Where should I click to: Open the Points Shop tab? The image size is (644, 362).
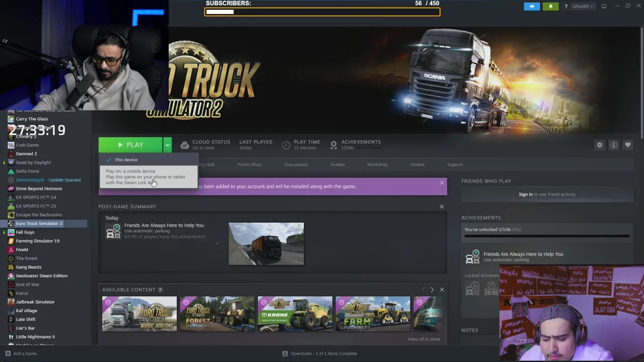(249, 164)
